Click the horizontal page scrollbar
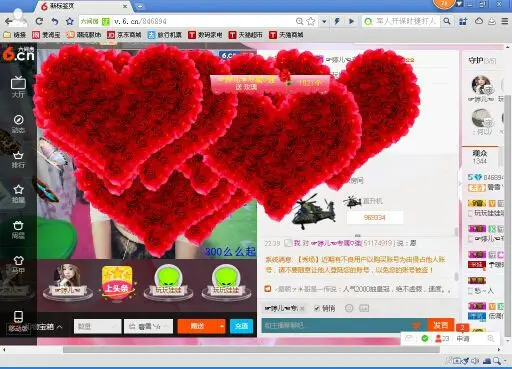The width and height of the screenshot is (512, 369). (x=251, y=350)
